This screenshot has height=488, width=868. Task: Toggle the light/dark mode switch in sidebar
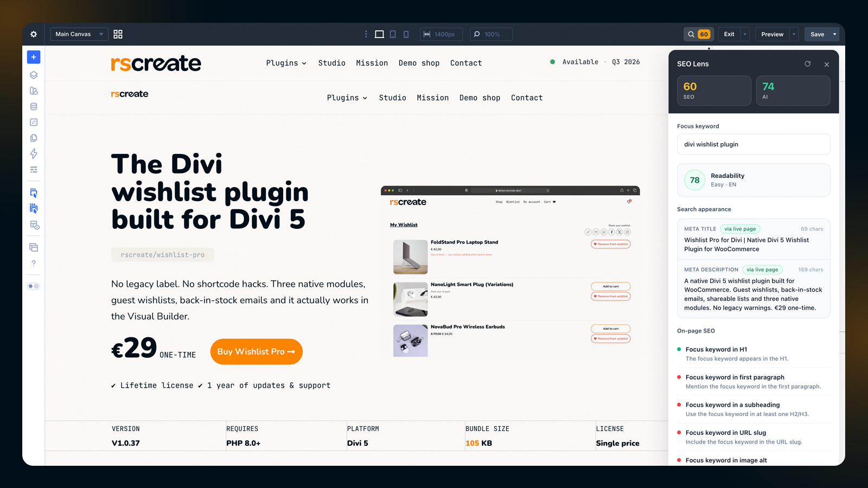pyautogui.click(x=34, y=286)
